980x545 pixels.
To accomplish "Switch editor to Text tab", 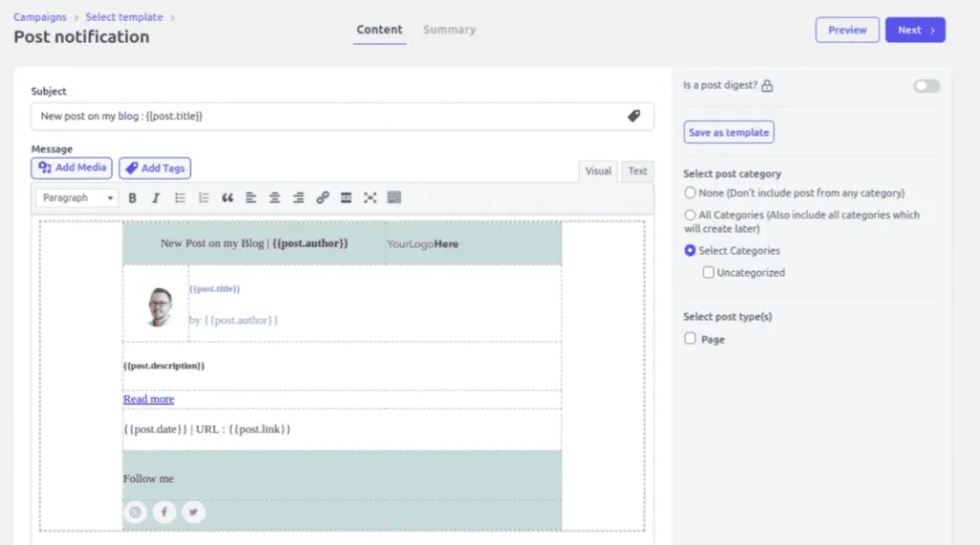I will pos(637,170).
